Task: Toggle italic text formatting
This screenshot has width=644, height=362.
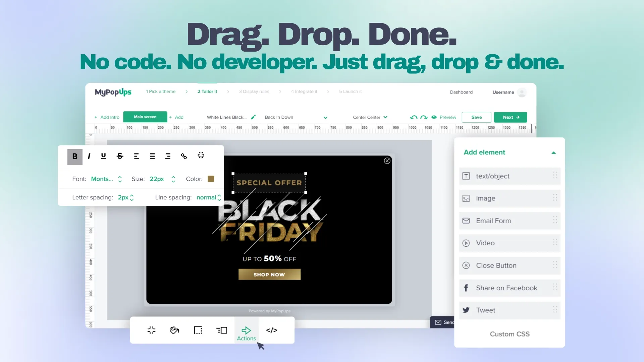Action: (x=89, y=157)
